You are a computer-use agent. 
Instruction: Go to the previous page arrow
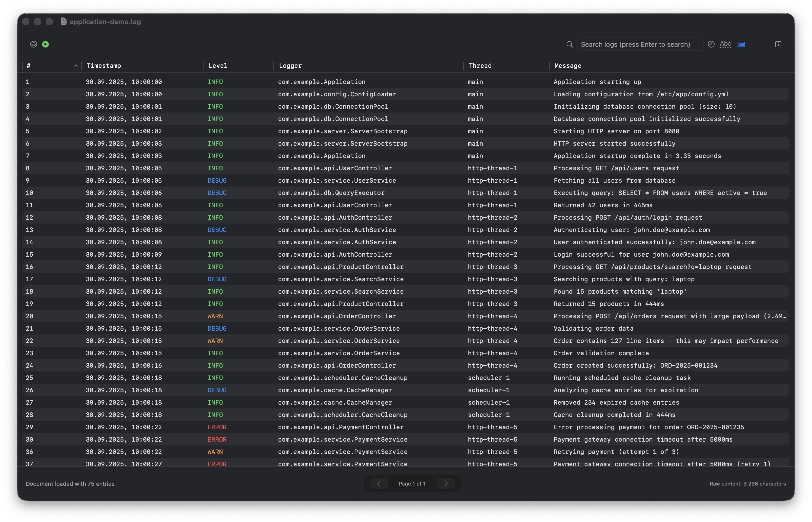pyautogui.click(x=379, y=484)
